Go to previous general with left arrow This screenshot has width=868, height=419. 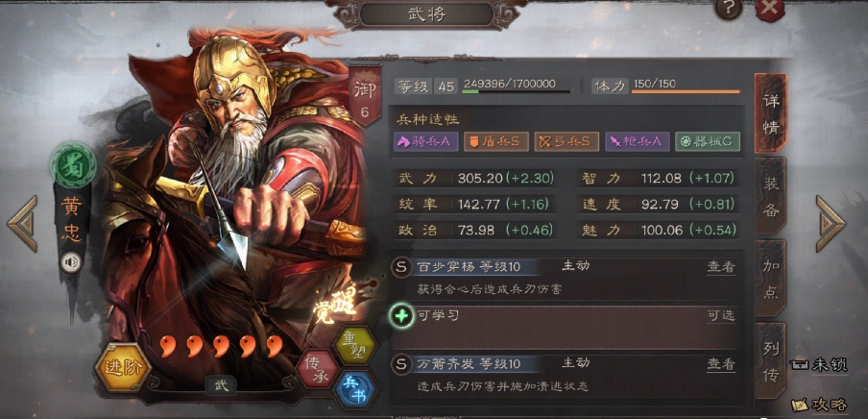click(23, 223)
